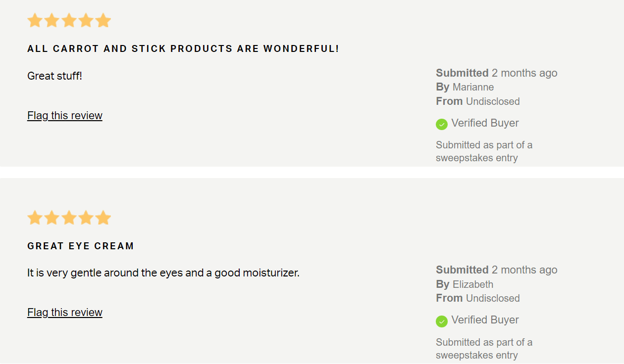This screenshot has height=364, width=624.
Task: Click the first star of Marianne's review rating
Action: 35,20
